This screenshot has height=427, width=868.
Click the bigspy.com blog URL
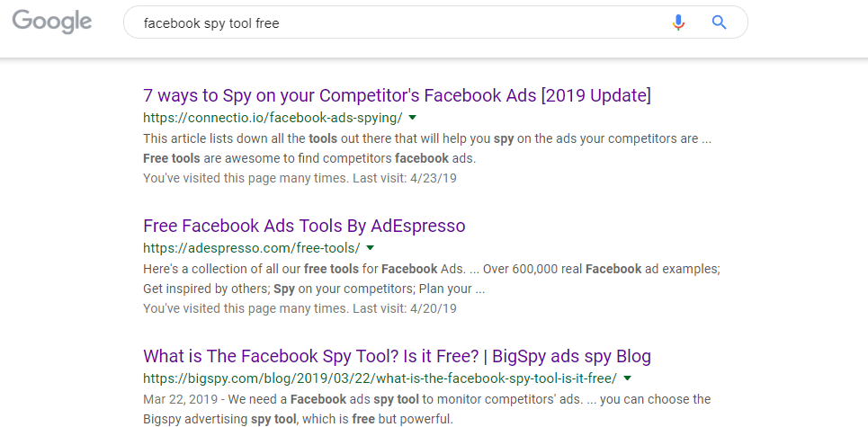click(380, 378)
